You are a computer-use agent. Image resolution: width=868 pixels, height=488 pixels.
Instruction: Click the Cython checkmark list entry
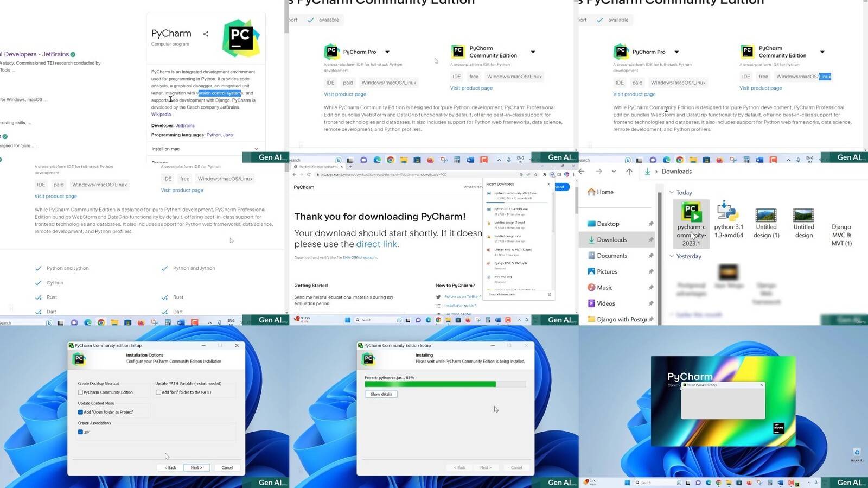coord(49,283)
